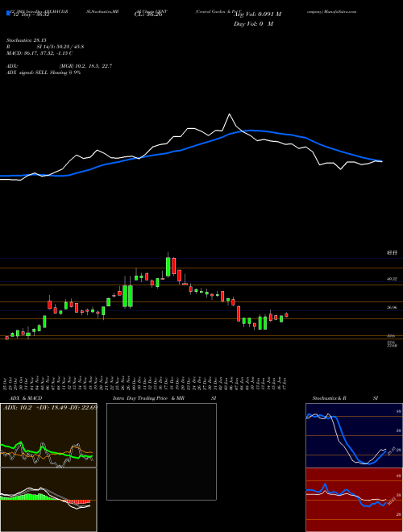The image size is (403, 532).
Task: Click the 'CL: 36.26' closing price label
Action: pyautogui.click(x=148, y=15)
